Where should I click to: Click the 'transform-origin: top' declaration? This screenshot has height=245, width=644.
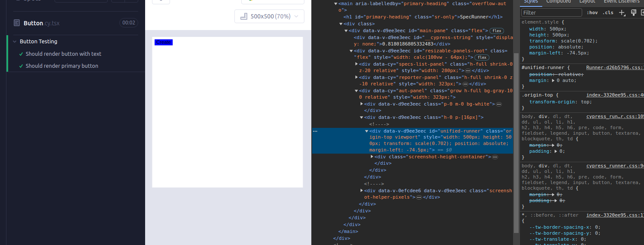[x=561, y=102]
